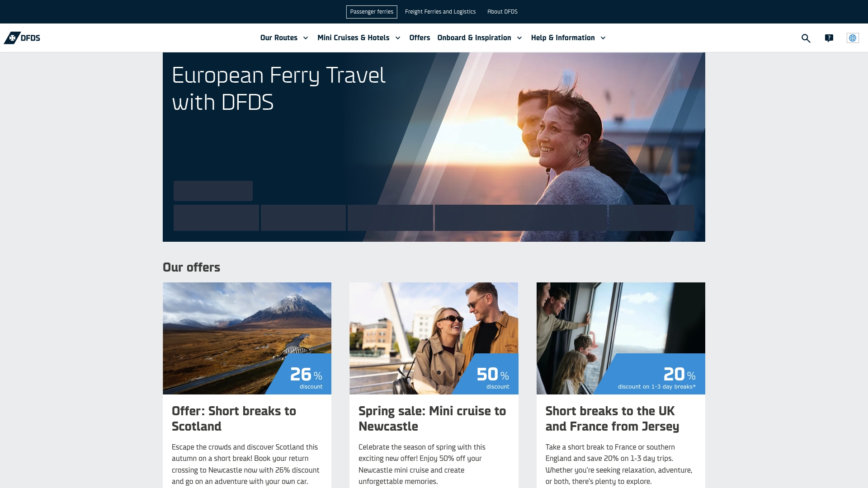Viewport: 868px width, 488px height.
Task: Click the DFDS logo to go home
Action: [23, 38]
